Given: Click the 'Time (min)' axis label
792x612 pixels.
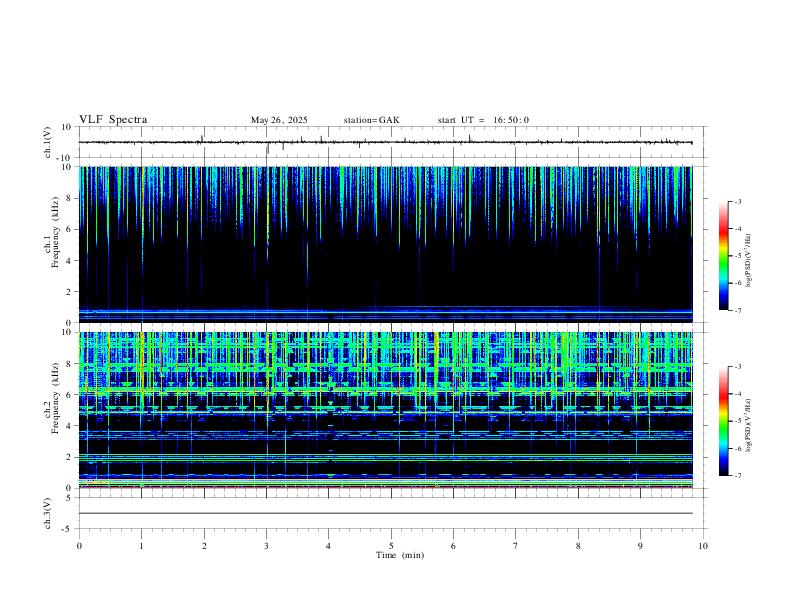Looking at the screenshot, I should (x=400, y=555).
